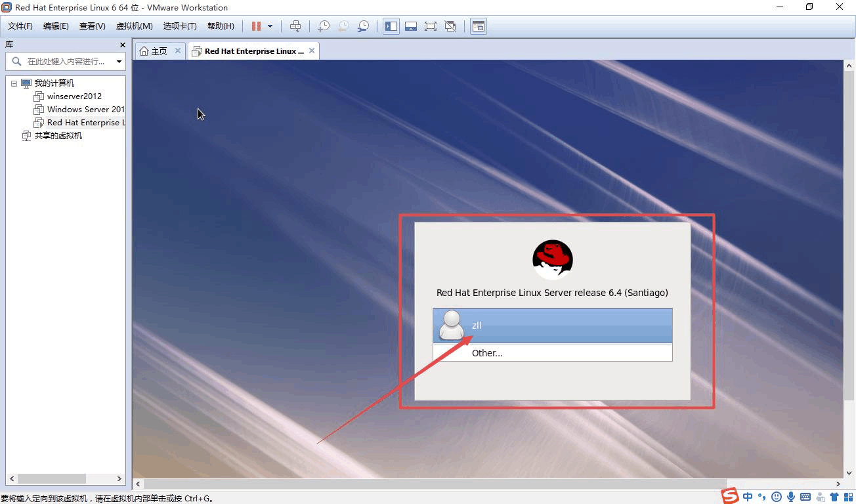
Task: Toggle the thumbnail bar view
Action: click(411, 26)
